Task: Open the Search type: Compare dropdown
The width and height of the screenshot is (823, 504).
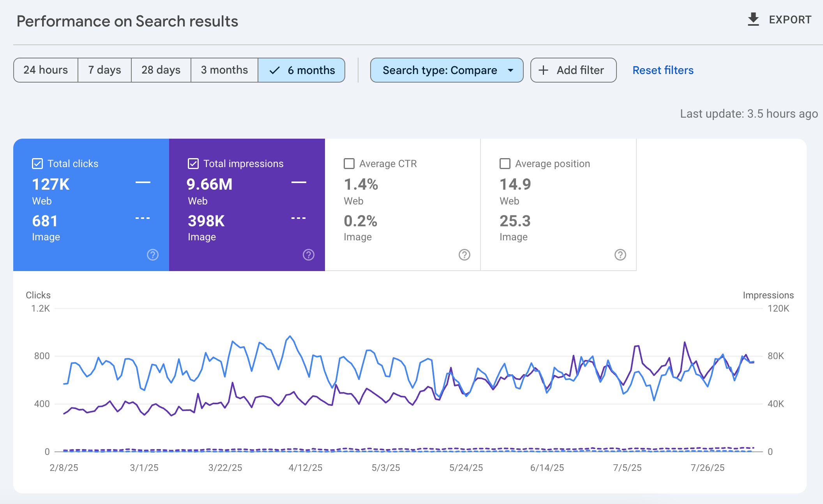Action: 440,70
